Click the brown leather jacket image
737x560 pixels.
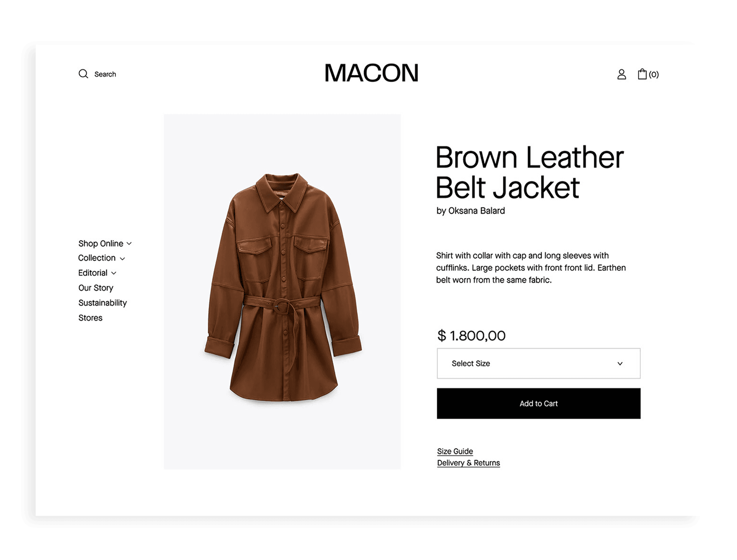283,288
